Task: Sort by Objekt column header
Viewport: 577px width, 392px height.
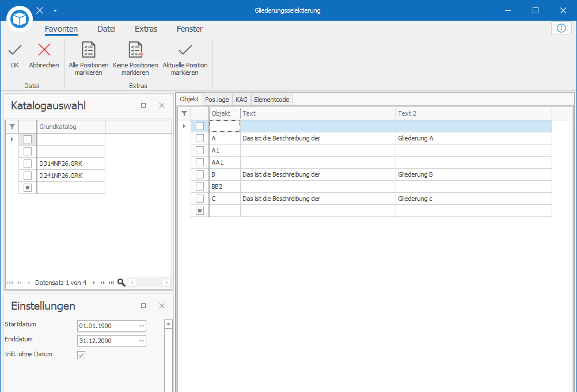Action: 225,113
